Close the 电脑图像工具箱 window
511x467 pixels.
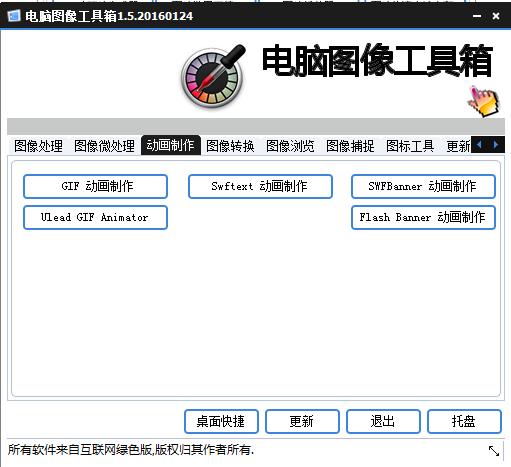[x=496, y=16]
